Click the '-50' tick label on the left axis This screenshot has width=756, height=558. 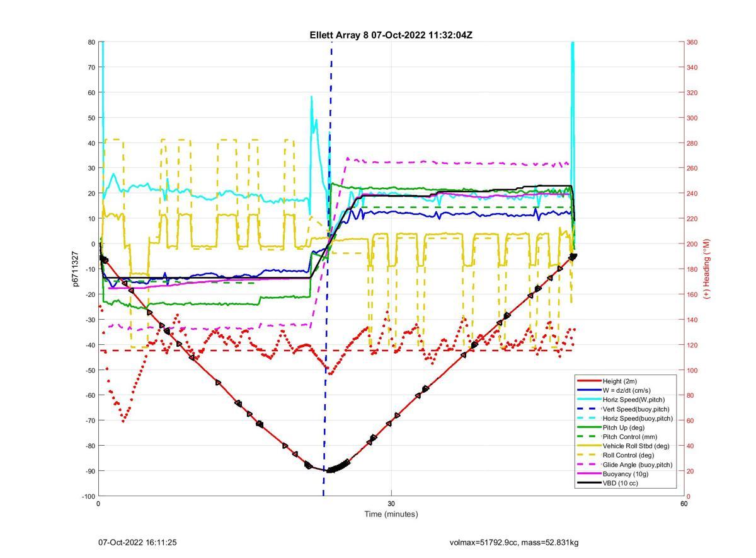(89, 370)
